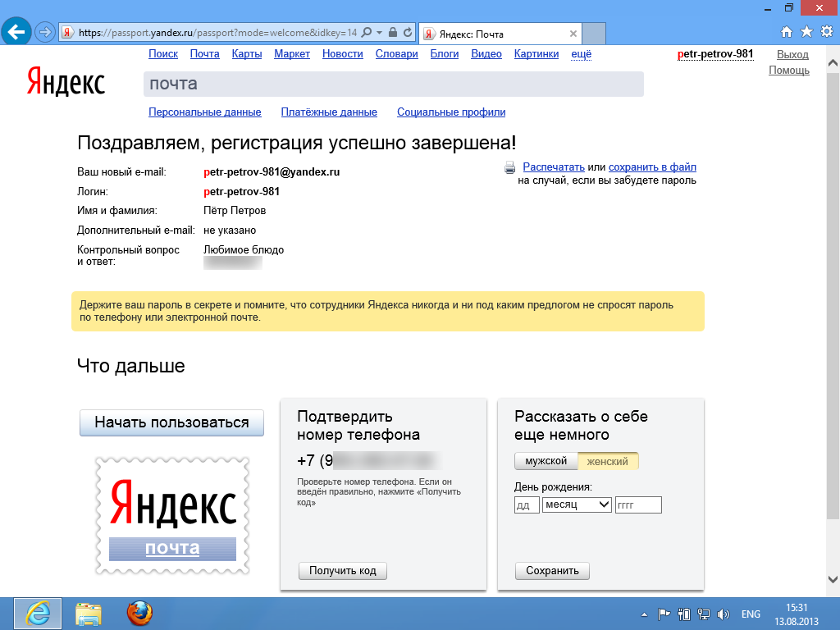Image resolution: width=840 pixels, height=630 pixels.
Task: Open the месяц dropdown
Action: point(577,504)
